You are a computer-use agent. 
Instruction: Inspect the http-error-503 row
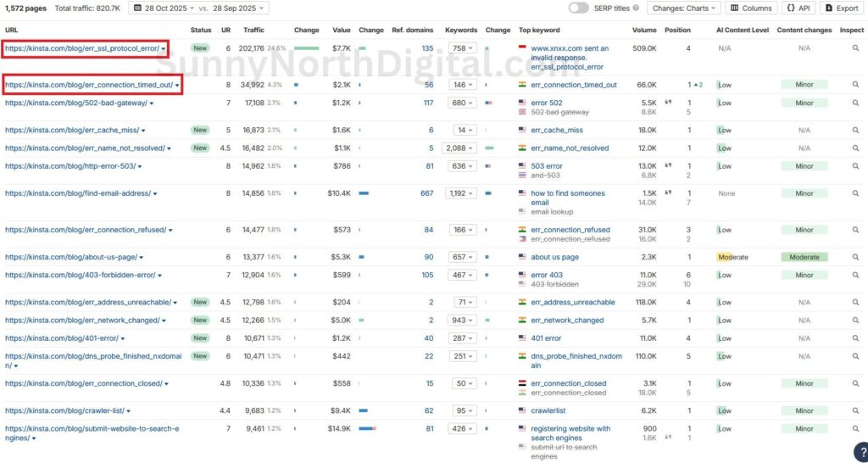855,166
